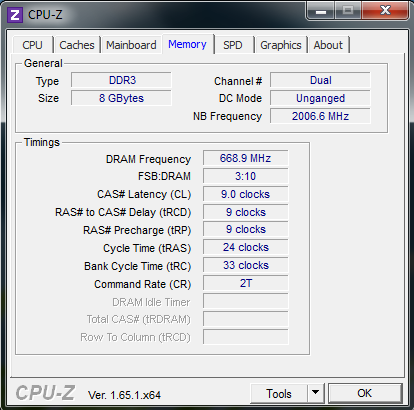This screenshot has width=414, height=410.
Task: Click the 'FSB:DRAM' label
Action: click(x=164, y=176)
